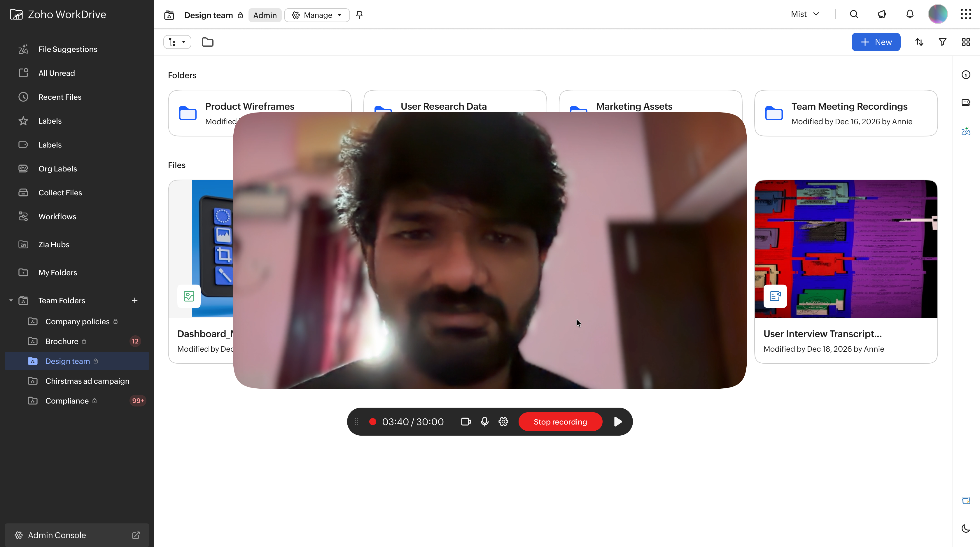Open the user profile avatar
This screenshot has height=547, width=980.
pyautogui.click(x=938, y=14)
